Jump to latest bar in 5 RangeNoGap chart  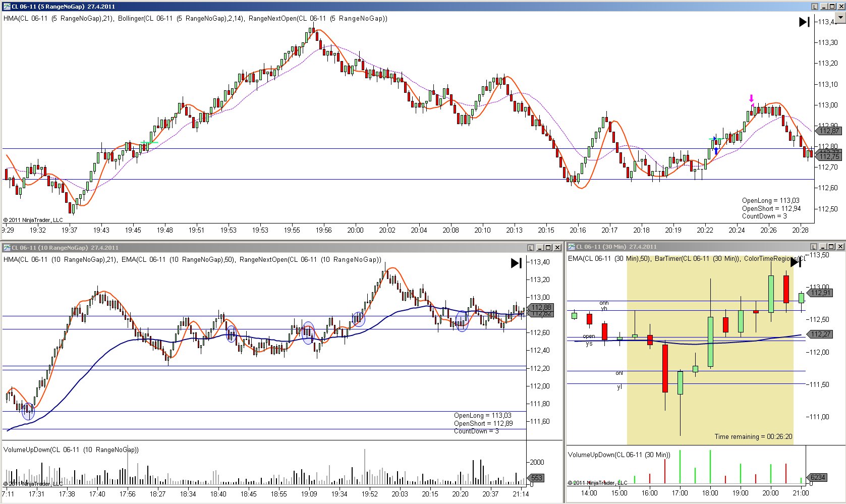804,22
